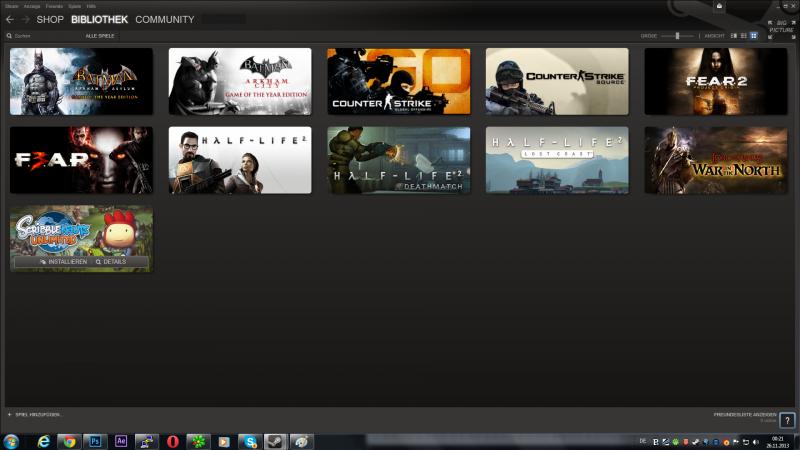The height and width of the screenshot is (450, 800).
Task: Switch to grid view layout
Action: click(752, 36)
